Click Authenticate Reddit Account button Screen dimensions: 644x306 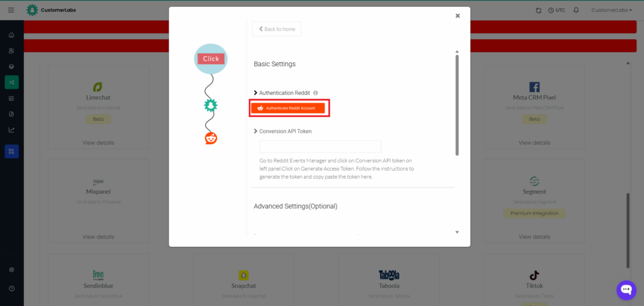288,108
